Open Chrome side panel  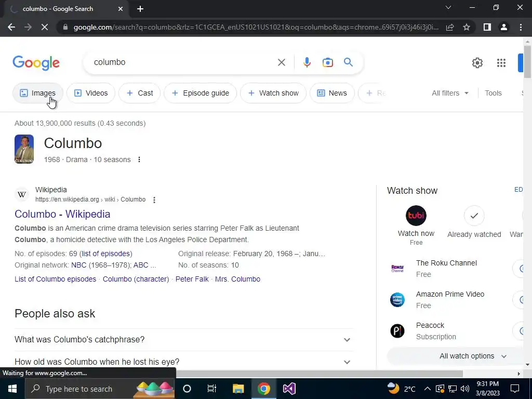click(487, 27)
